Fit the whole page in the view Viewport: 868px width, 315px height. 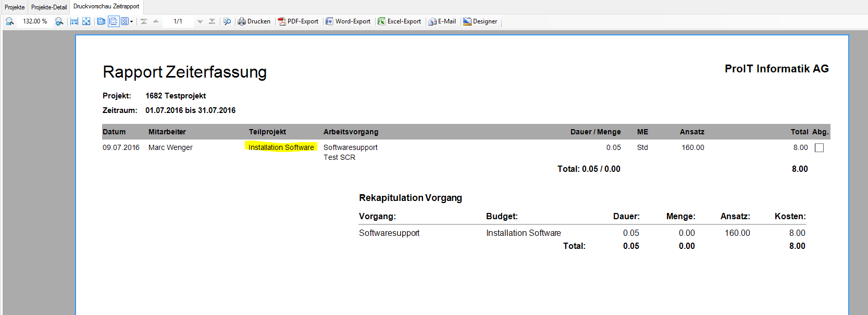86,21
